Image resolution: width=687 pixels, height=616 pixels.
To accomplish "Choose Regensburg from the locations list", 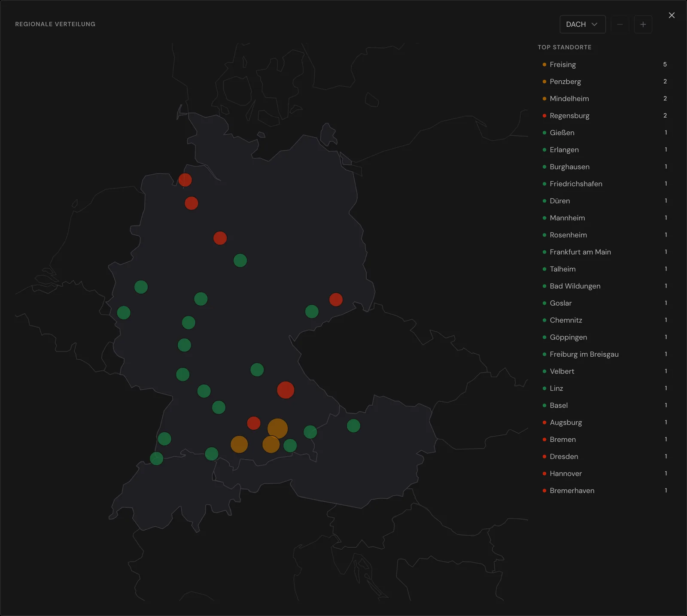I will coord(605,115).
